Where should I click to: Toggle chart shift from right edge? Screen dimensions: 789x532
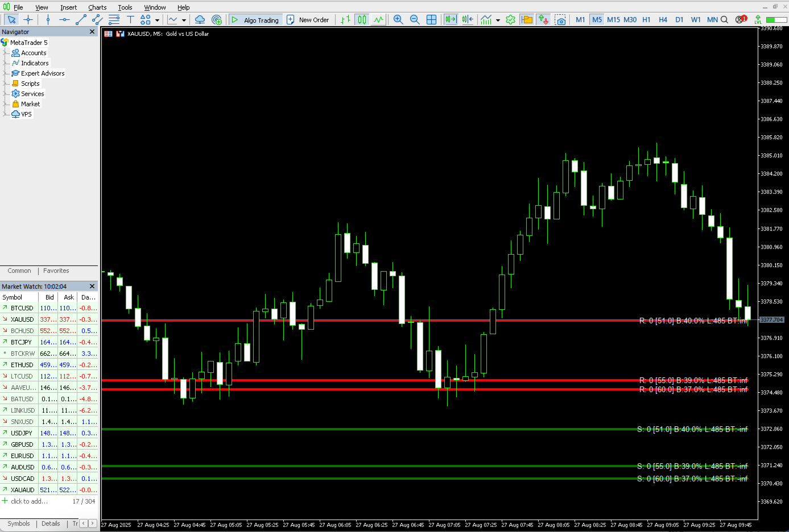[468, 20]
